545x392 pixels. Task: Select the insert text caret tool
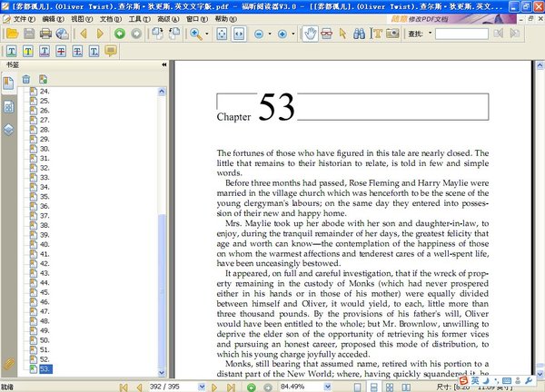tap(94, 52)
